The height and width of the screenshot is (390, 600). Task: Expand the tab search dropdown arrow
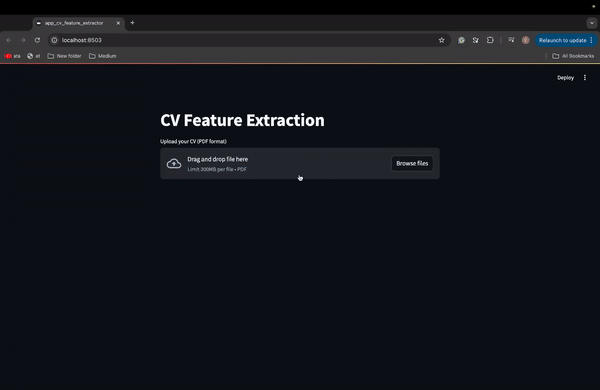point(592,23)
